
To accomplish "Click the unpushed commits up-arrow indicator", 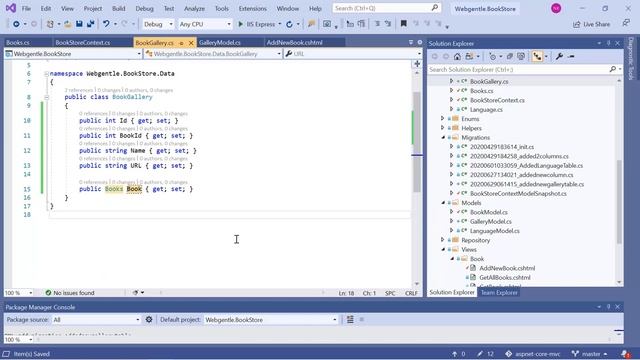I will pos(458,354).
